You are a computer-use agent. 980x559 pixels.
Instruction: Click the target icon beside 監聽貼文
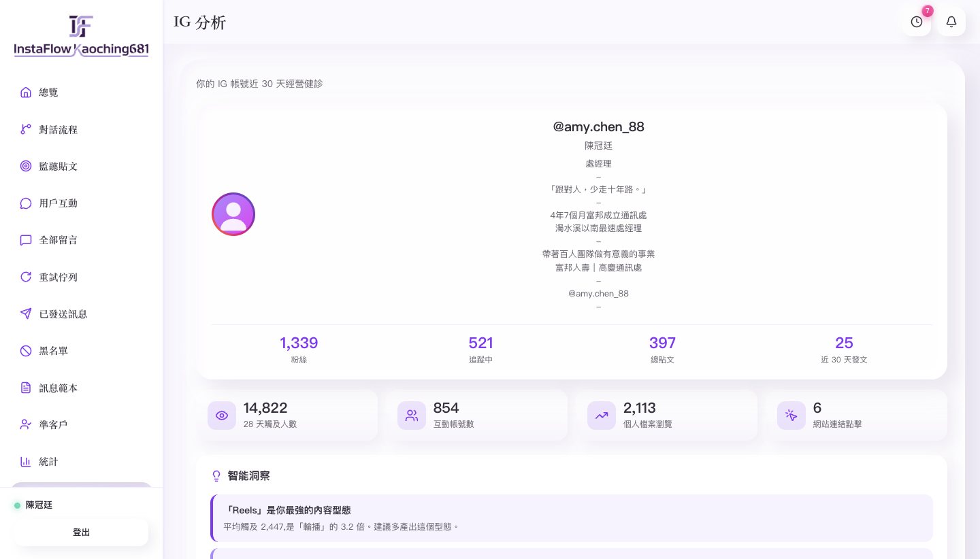[26, 166]
